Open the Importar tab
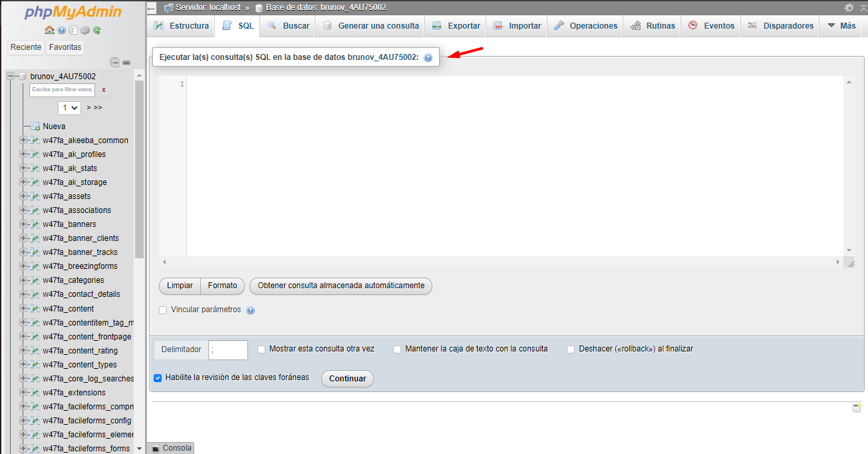 [x=517, y=26]
